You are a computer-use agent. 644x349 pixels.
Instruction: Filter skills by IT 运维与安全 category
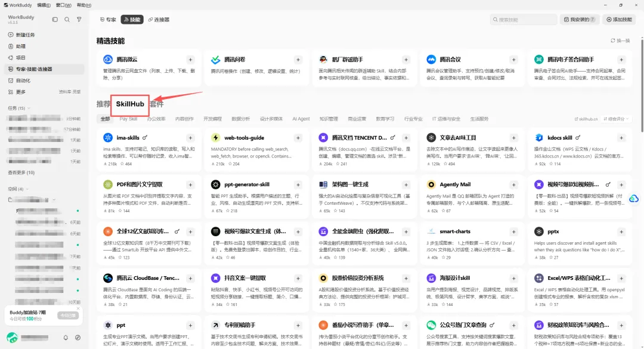446,119
